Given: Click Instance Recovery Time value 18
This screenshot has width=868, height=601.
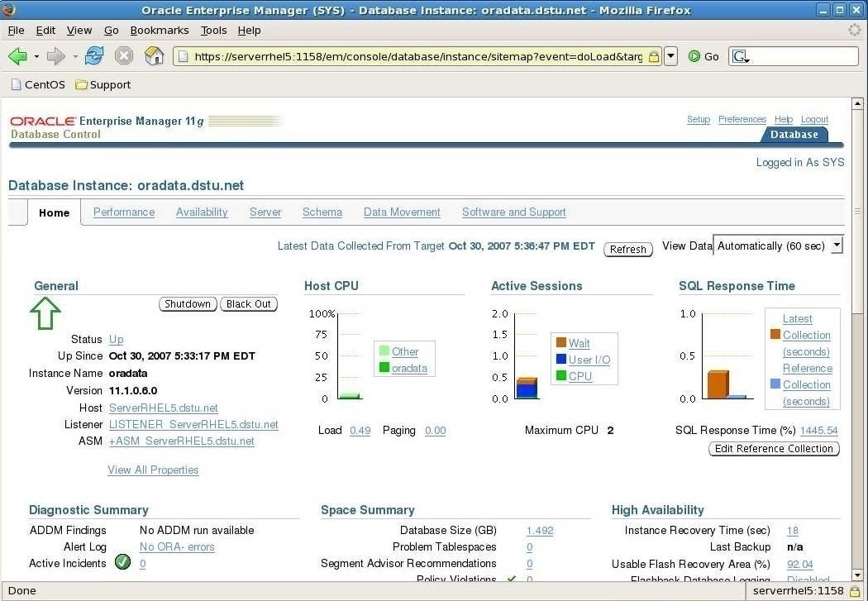Looking at the screenshot, I should (793, 530).
